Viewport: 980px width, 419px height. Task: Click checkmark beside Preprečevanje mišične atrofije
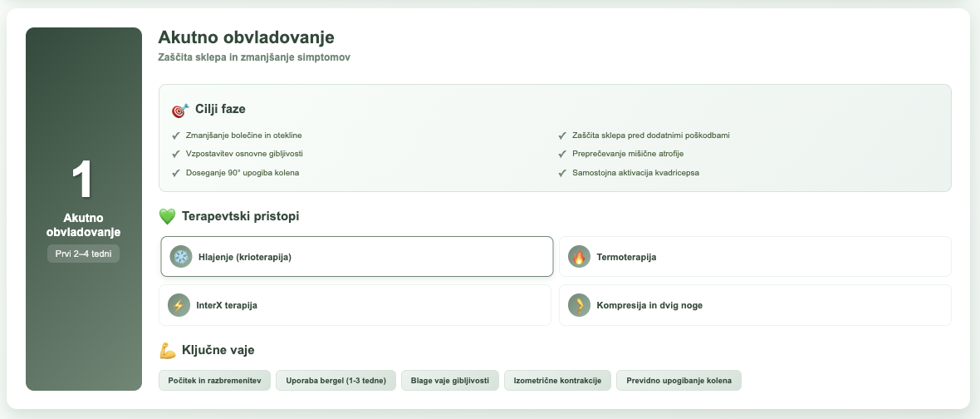tap(562, 154)
